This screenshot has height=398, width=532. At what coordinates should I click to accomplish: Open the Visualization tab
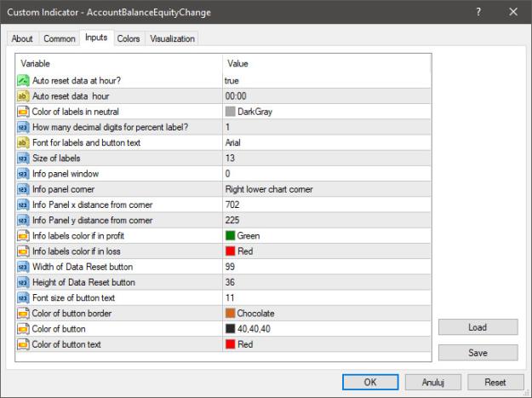[x=172, y=38]
